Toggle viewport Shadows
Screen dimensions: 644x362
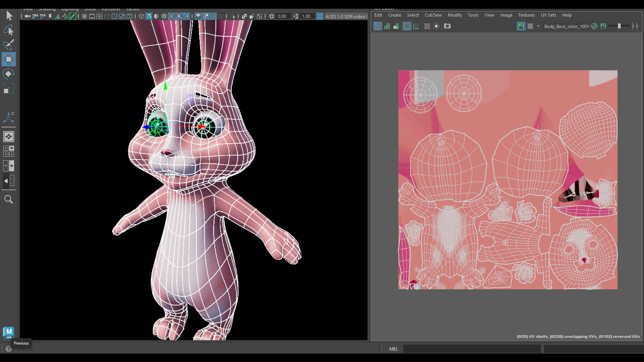click(x=186, y=16)
